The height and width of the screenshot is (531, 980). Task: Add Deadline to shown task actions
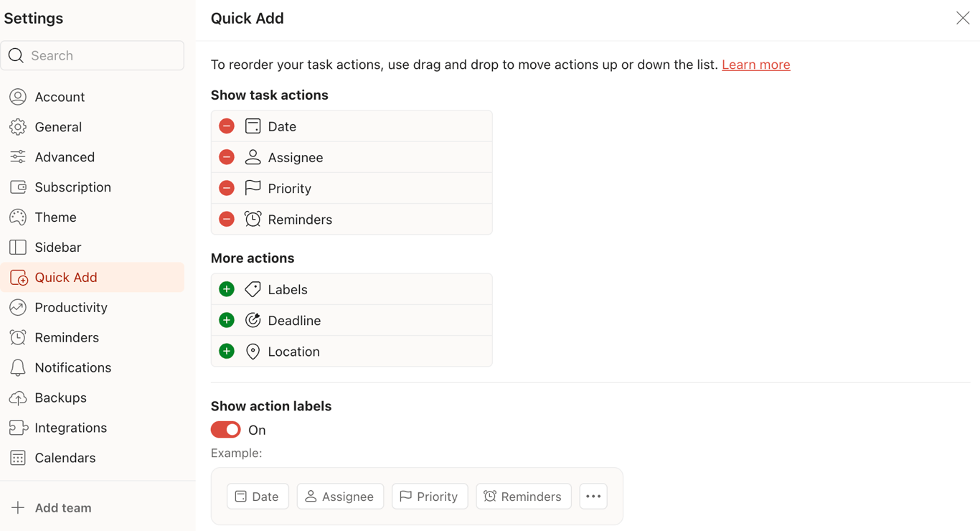coord(227,320)
